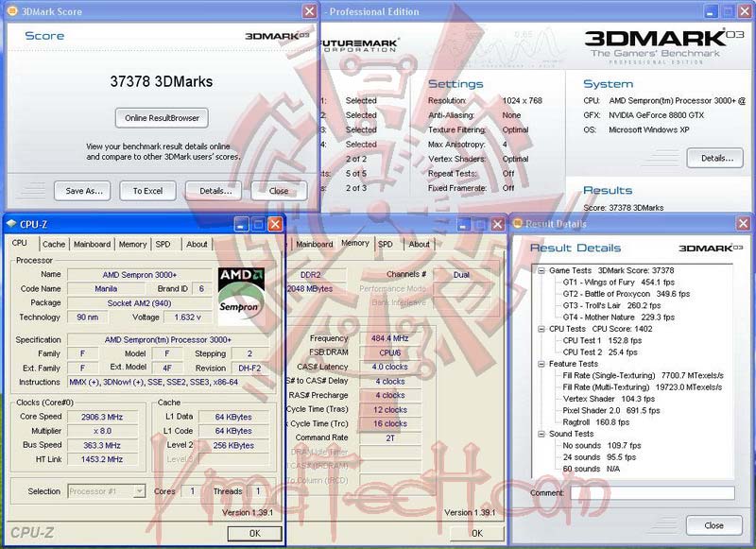Close the back CPU-Z window
The image size is (756, 549).
click(497, 224)
